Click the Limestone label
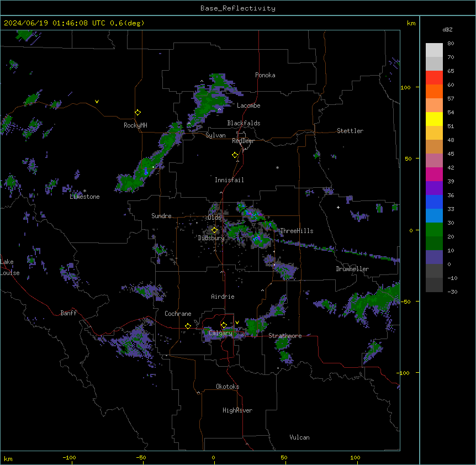This screenshot has height=465, width=476. [84, 197]
